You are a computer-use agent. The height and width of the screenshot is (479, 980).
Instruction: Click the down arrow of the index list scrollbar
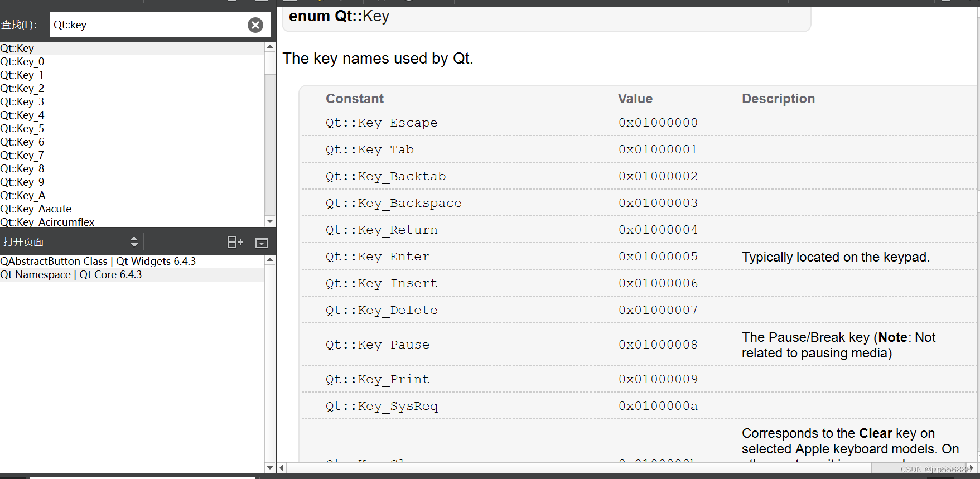[x=270, y=221]
